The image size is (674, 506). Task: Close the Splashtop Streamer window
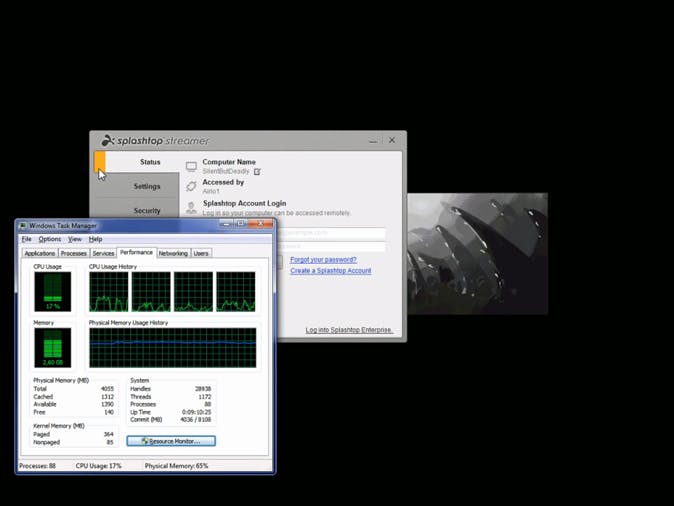click(x=392, y=140)
